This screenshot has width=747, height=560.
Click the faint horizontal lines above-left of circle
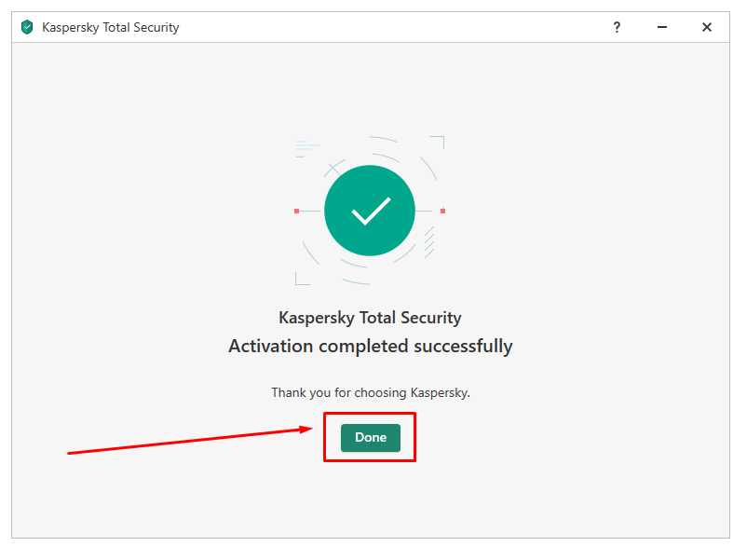click(x=306, y=149)
